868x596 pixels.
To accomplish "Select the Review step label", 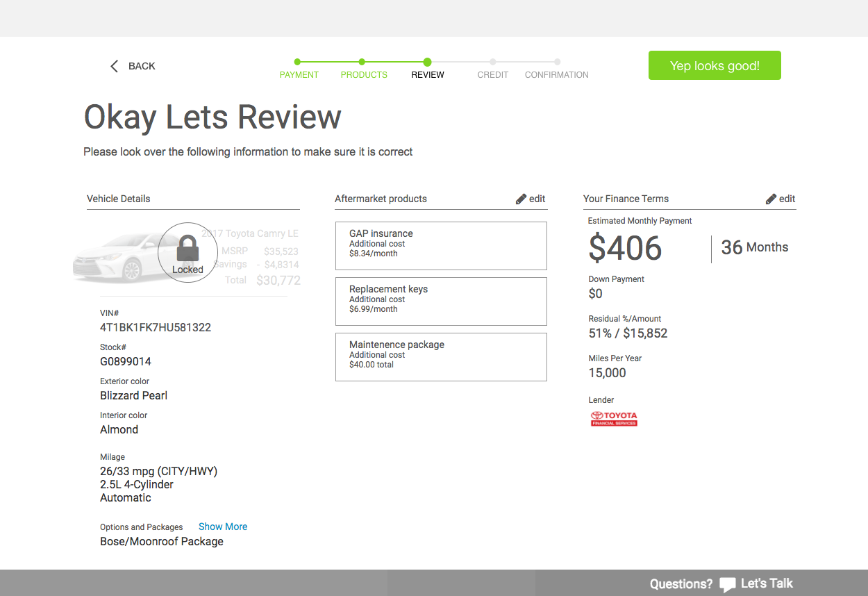I will point(428,74).
